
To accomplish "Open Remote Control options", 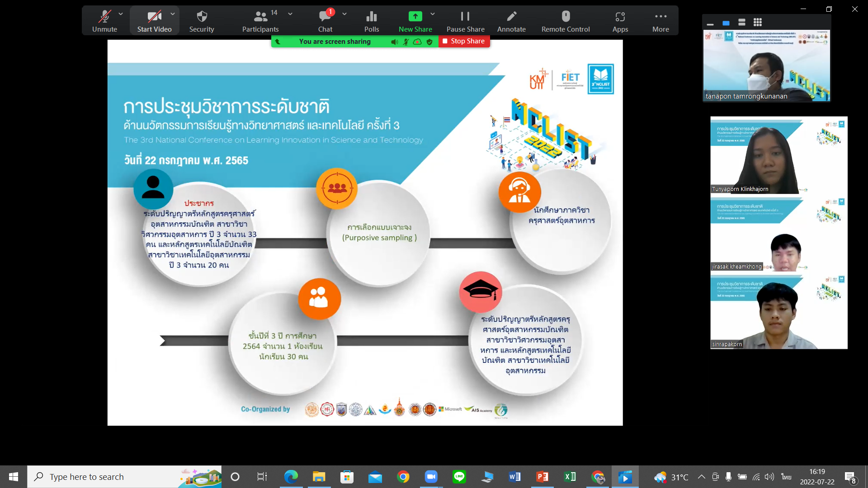I will click(x=565, y=21).
